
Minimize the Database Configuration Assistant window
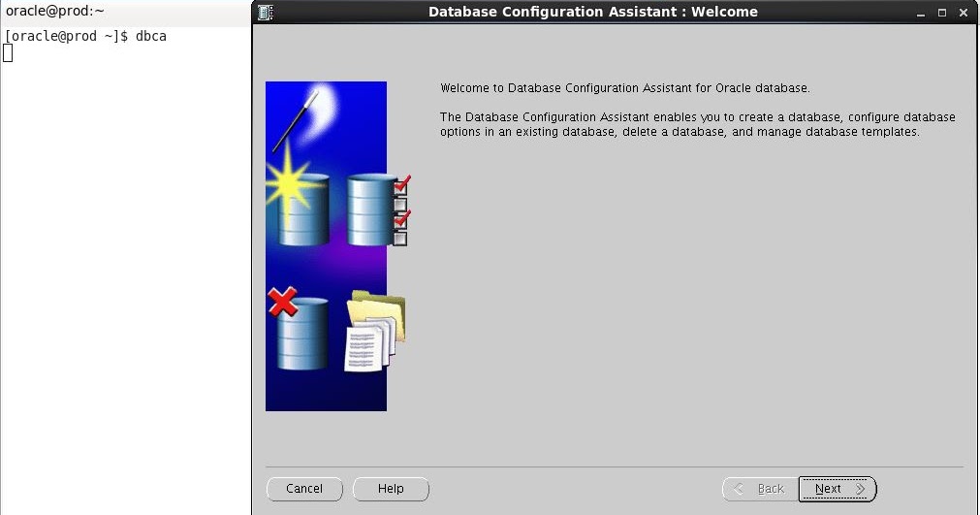pyautogui.click(x=921, y=13)
